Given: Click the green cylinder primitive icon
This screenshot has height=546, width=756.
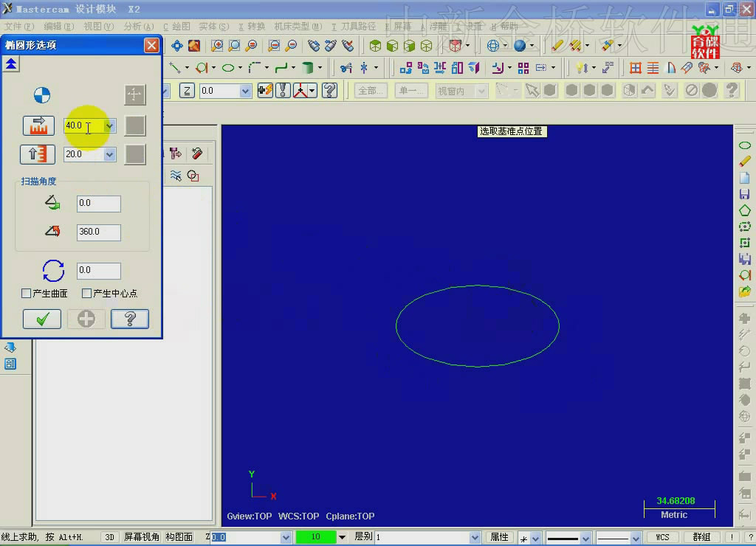Looking at the screenshot, I should [x=308, y=68].
